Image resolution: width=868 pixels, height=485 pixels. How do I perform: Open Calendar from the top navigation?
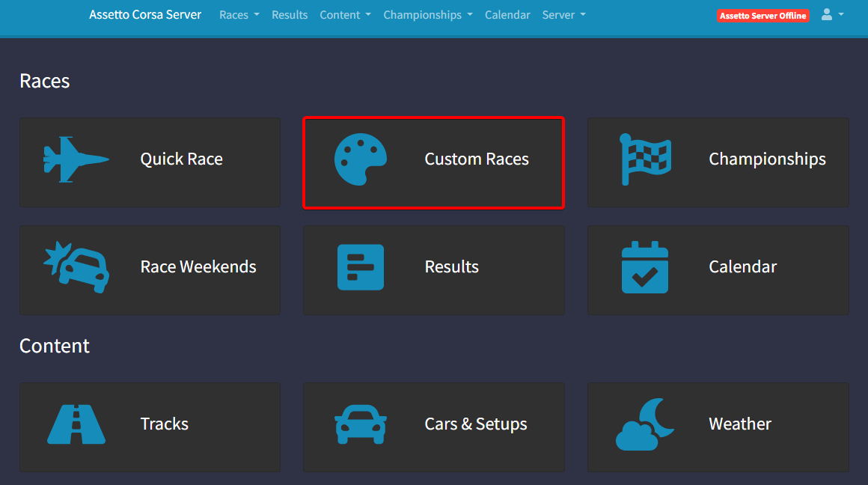click(507, 15)
